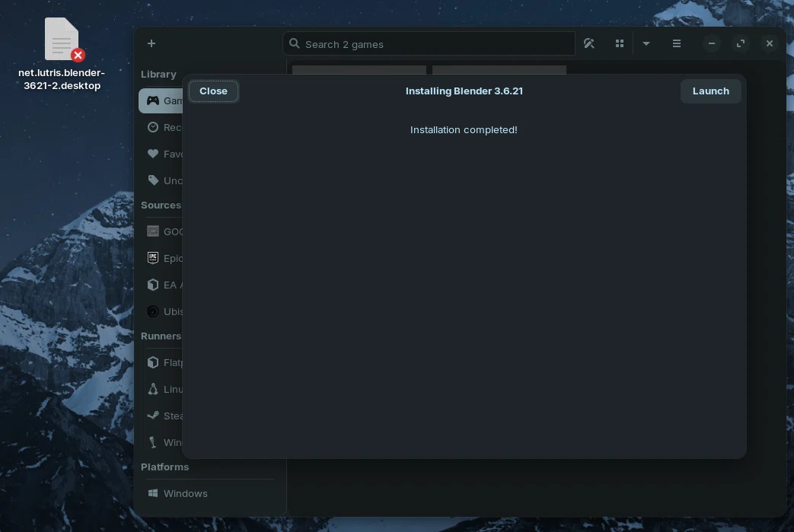794x532 pixels.
Task: Open the EA App source
Action: pyautogui.click(x=161, y=285)
